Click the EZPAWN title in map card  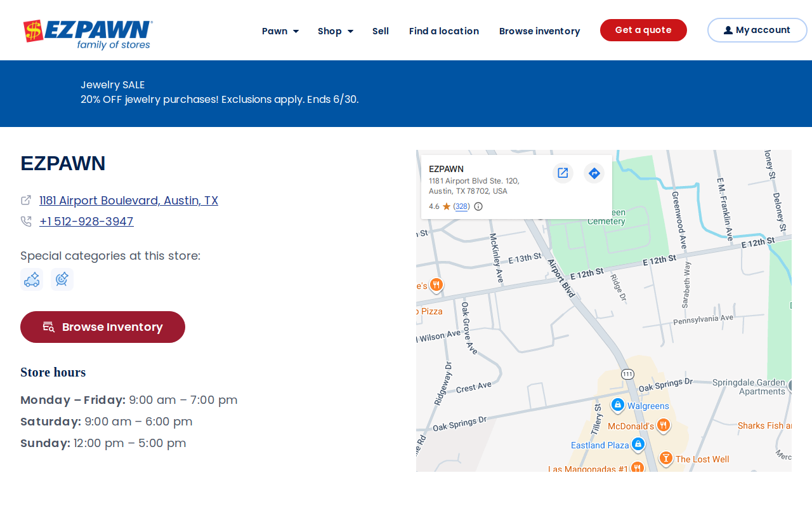446,169
